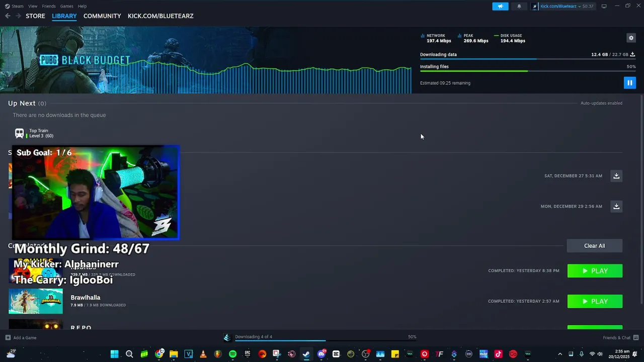The width and height of the screenshot is (644, 362).
Task: Click the download icon beside 22.7 GB
Action: tap(632, 54)
